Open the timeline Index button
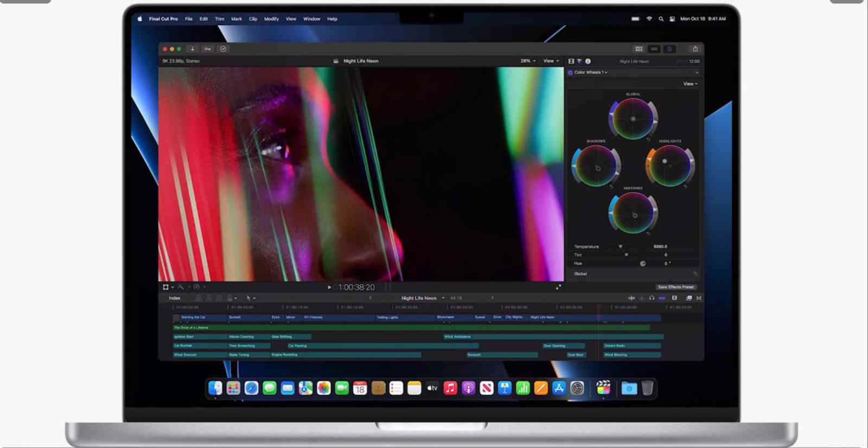 [174, 298]
